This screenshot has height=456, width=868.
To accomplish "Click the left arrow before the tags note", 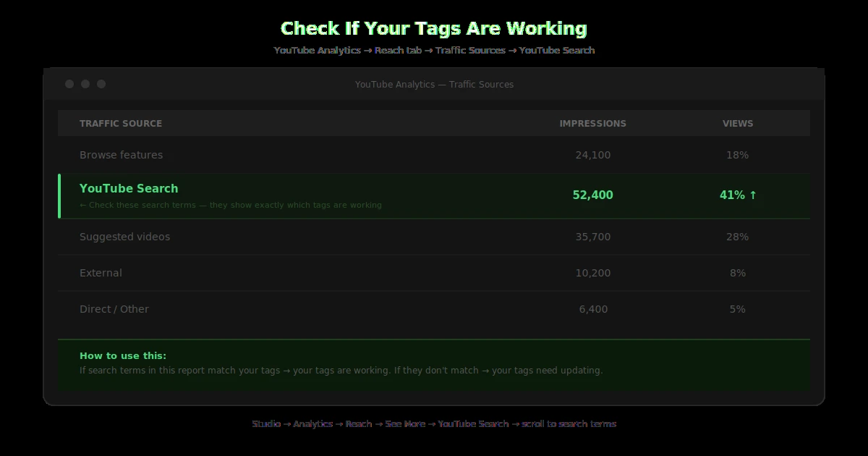I will 83,205.
